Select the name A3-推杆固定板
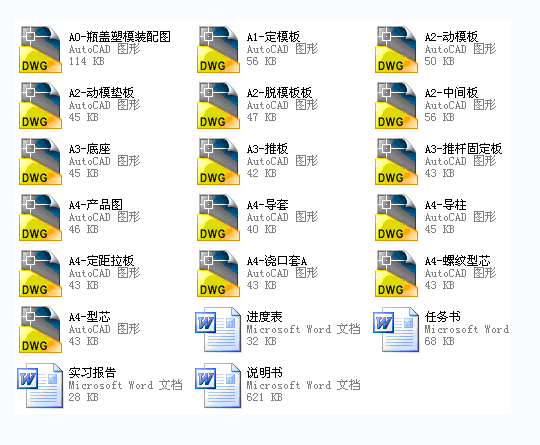 [463, 149]
